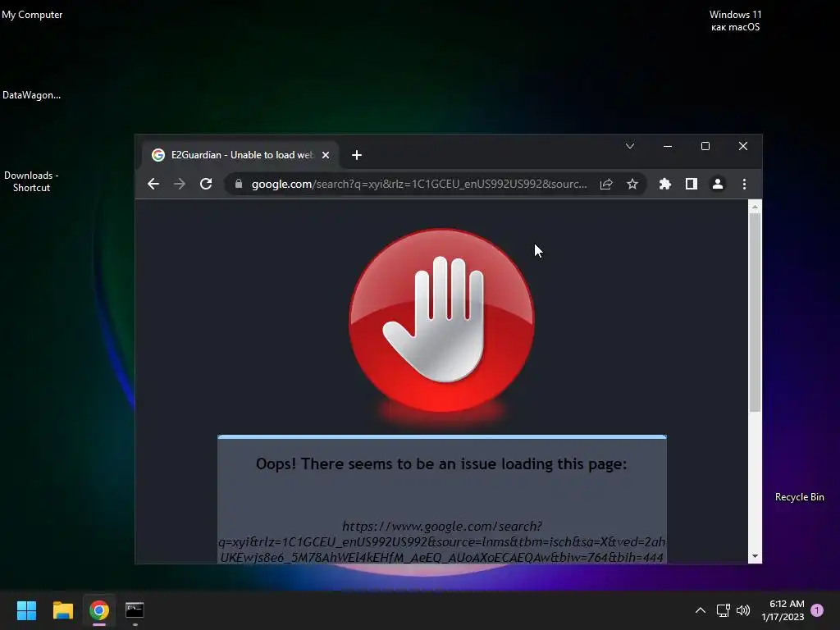This screenshot has height=630, width=840.
Task: Open the Chrome three-dot menu
Action: coord(744,185)
